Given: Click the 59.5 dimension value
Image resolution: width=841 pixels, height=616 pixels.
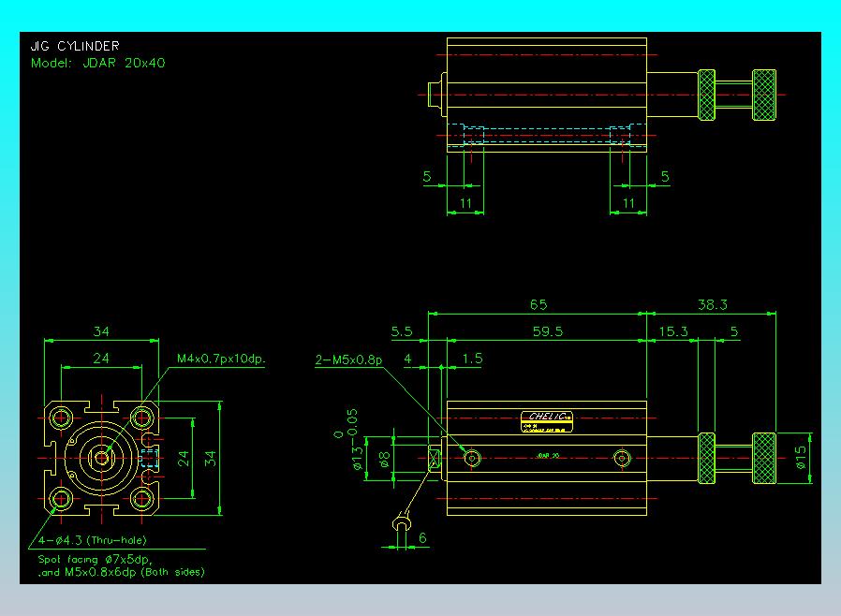Looking at the screenshot, I should coord(548,331).
